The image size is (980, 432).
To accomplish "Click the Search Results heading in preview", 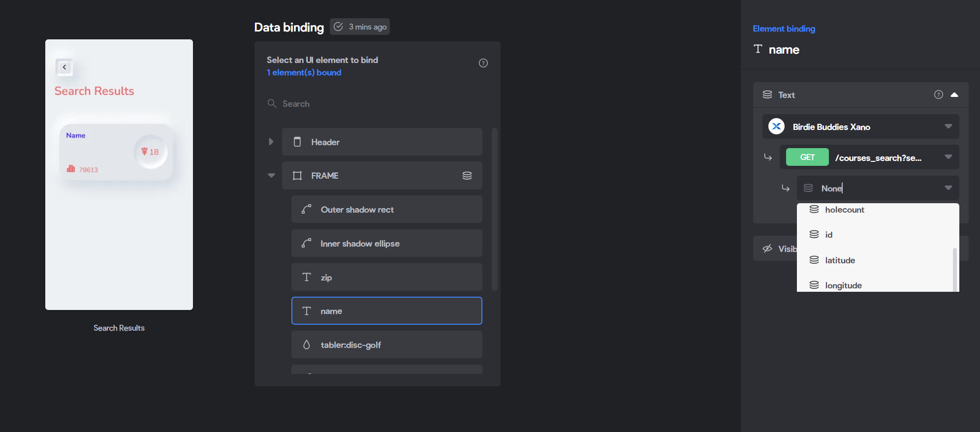I will click(94, 91).
